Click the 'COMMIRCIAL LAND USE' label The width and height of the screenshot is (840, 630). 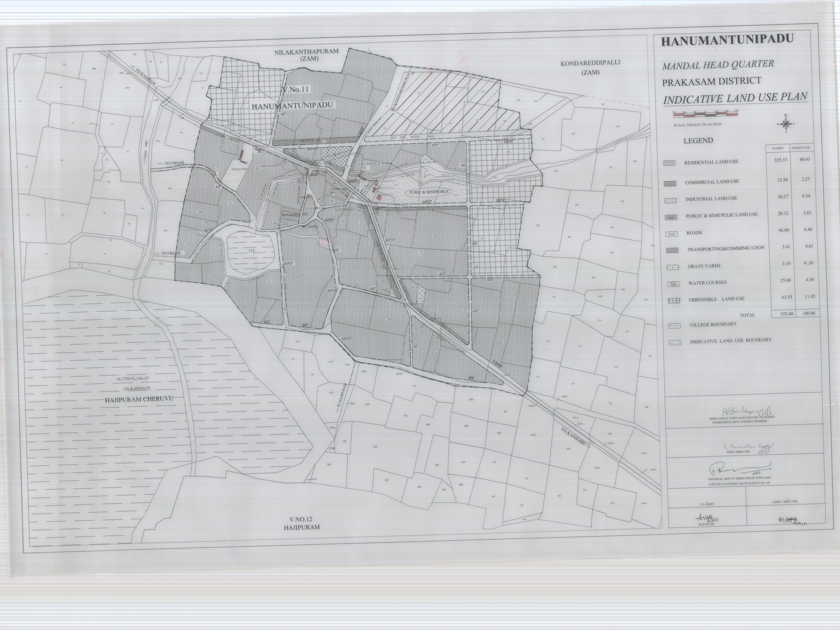pyautogui.click(x=712, y=182)
